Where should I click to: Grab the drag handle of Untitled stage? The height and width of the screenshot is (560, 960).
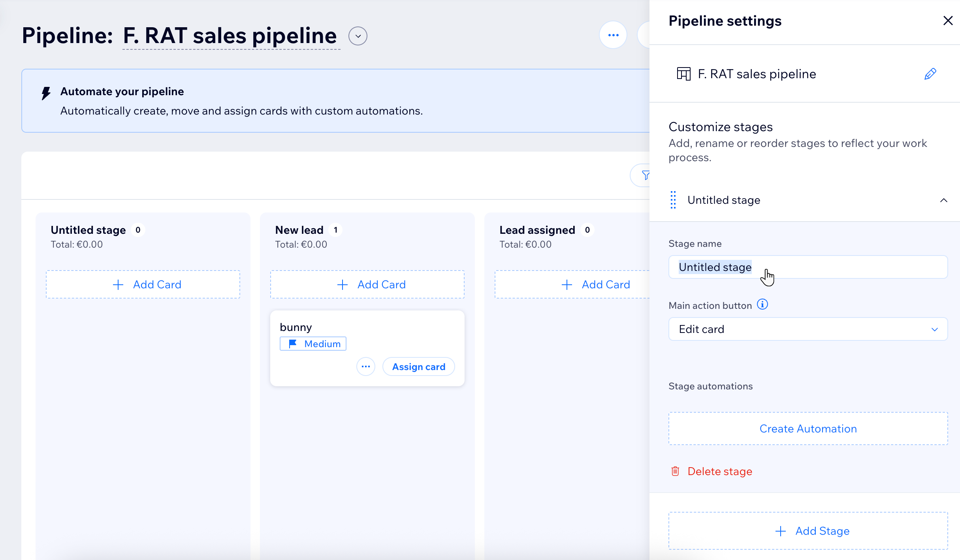[x=673, y=200]
